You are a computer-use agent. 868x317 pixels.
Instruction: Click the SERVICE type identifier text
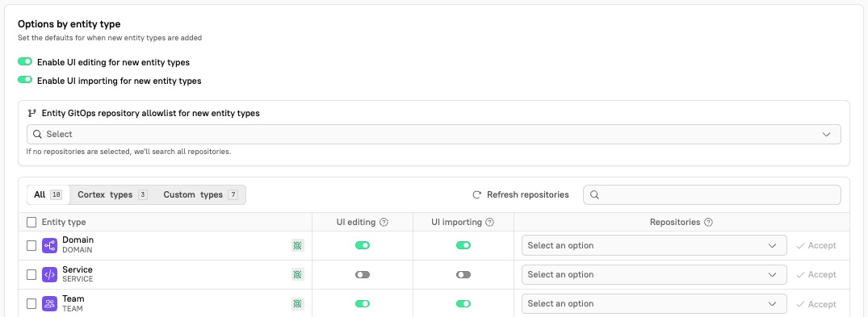(78, 279)
